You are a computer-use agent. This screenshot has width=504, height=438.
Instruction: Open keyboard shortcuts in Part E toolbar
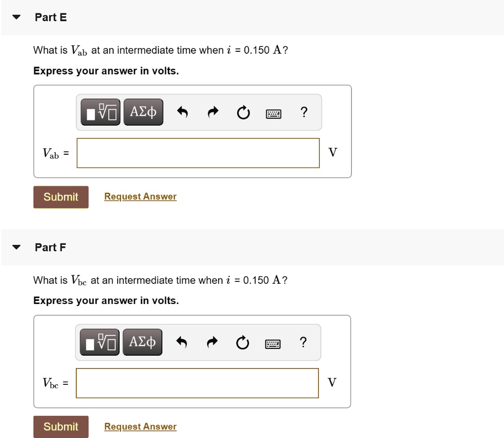coord(274,113)
